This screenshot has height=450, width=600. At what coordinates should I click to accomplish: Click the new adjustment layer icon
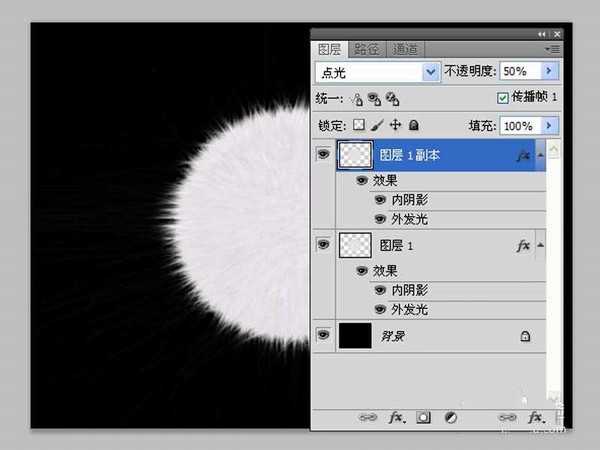click(x=450, y=417)
